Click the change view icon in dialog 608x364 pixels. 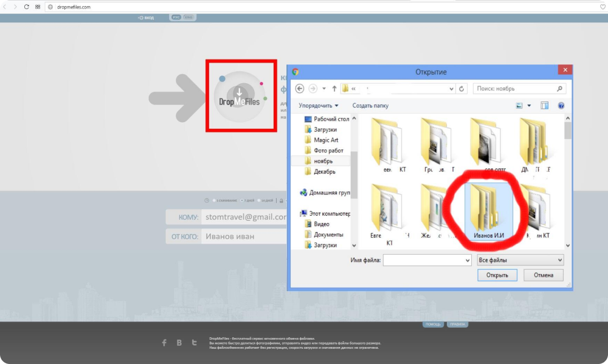(519, 106)
